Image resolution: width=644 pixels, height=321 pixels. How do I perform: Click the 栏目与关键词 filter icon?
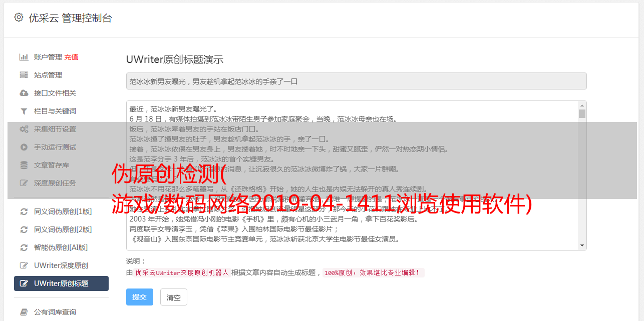pyautogui.click(x=24, y=111)
